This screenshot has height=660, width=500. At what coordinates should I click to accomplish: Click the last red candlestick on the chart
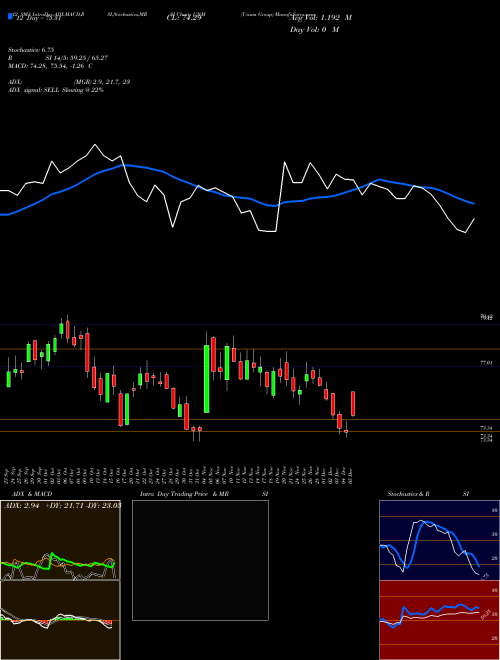pos(353,404)
